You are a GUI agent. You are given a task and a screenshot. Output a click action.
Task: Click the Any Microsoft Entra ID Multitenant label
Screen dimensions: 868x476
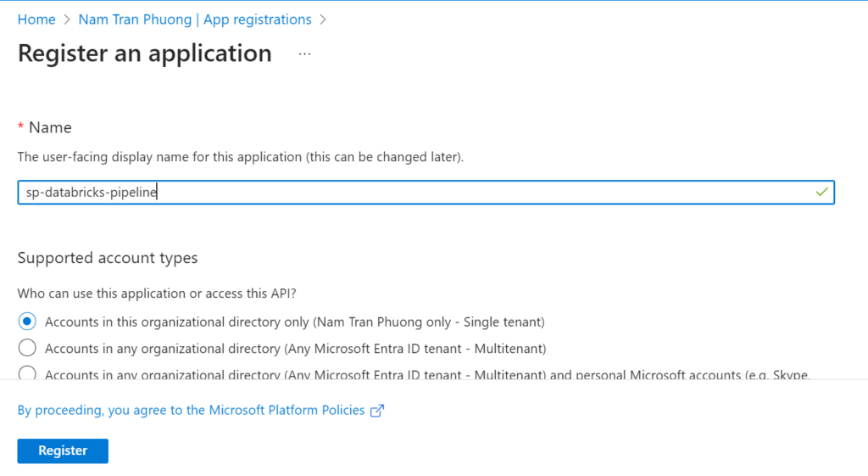295,349
